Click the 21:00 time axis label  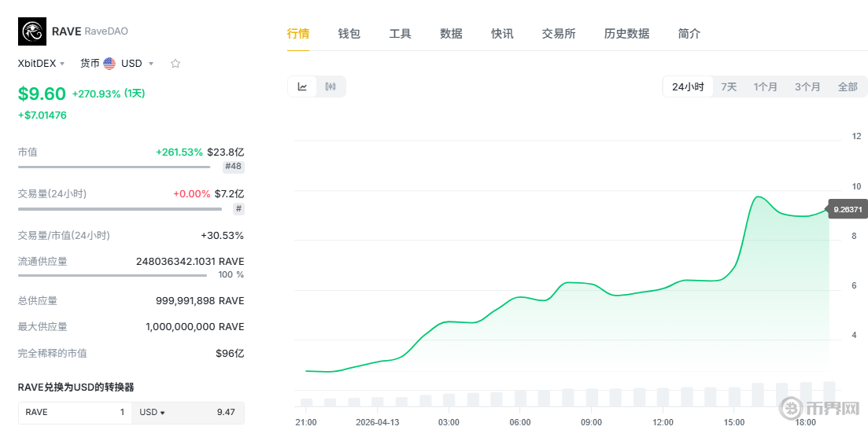[306, 423]
